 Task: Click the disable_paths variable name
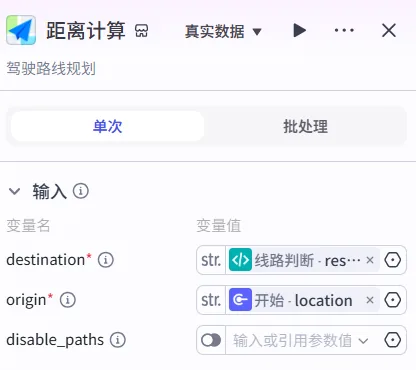click(55, 340)
